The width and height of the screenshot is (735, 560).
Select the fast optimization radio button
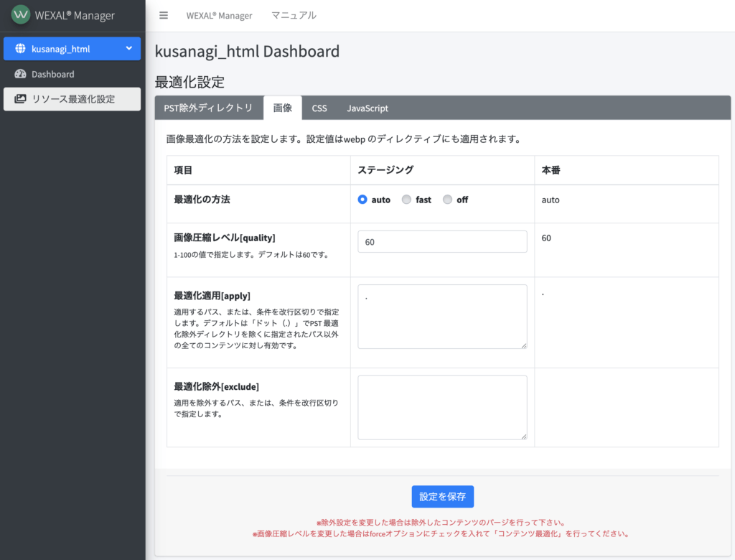pyautogui.click(x=406, y=200)
